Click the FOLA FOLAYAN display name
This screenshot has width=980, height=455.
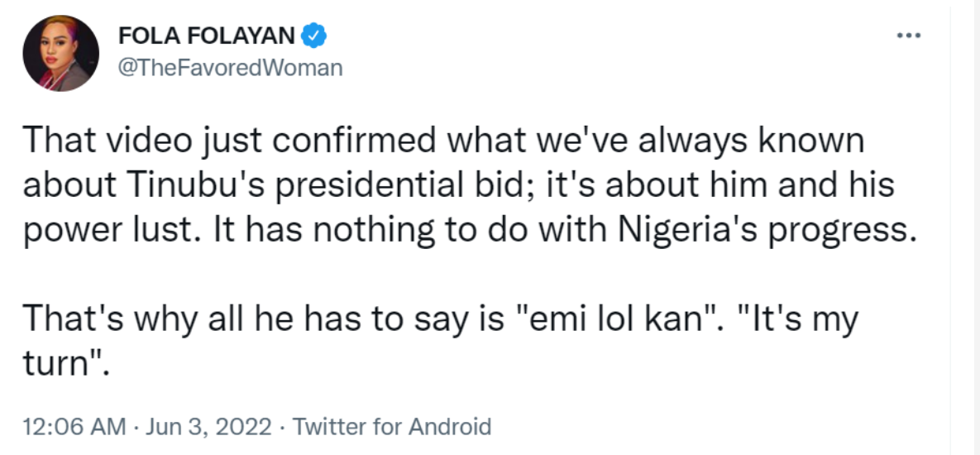(x=207, y=36)
